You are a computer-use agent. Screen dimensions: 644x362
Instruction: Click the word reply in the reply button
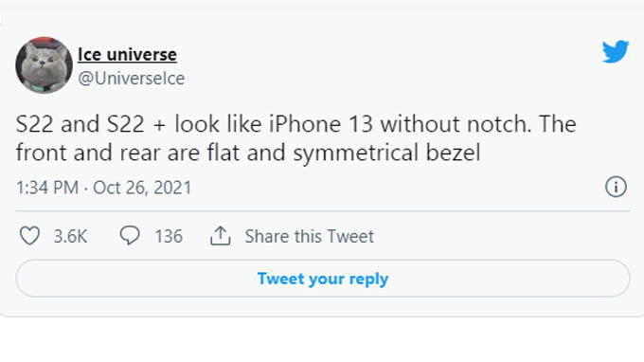368,279
